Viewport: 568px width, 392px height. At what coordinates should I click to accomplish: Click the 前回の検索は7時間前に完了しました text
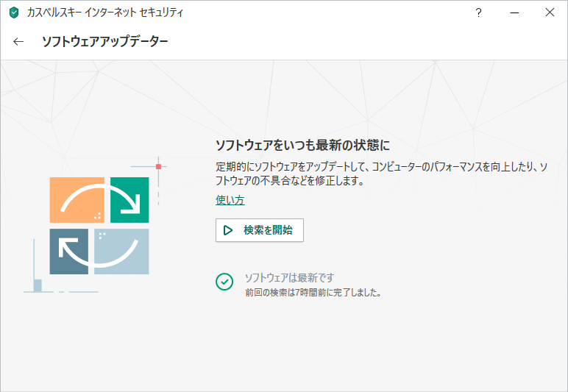tap(313, 293)
